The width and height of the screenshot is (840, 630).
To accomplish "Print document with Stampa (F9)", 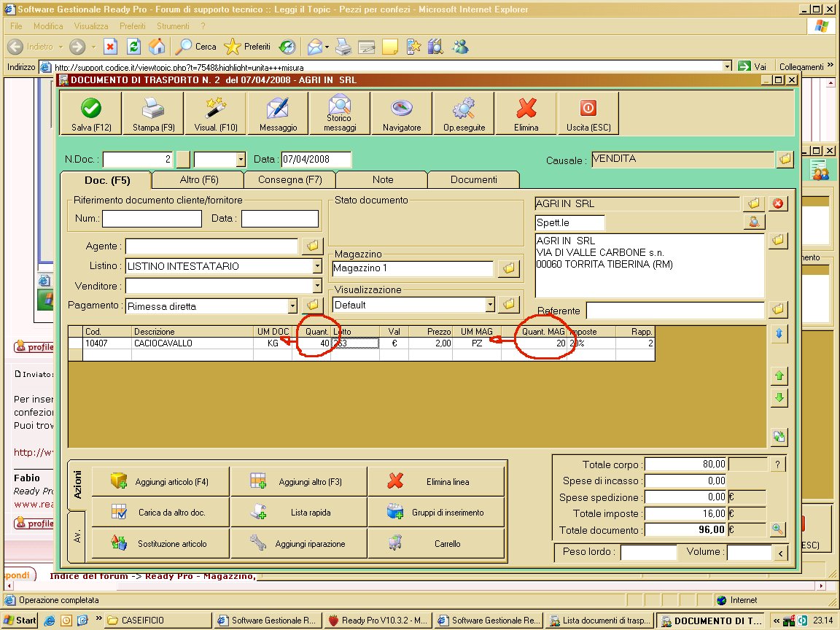I will (153, 114).
